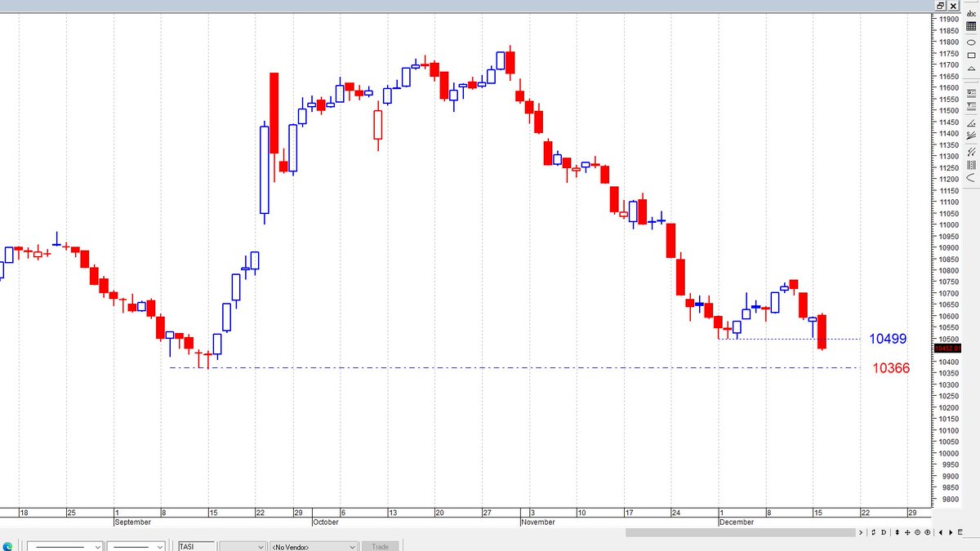Click the November label on the date axis
This screenshot has height=551, width=980.
(538, 522)
